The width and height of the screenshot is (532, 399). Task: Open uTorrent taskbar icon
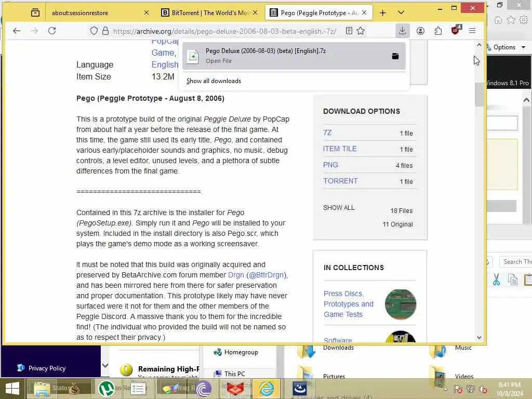tap(107, 389)
